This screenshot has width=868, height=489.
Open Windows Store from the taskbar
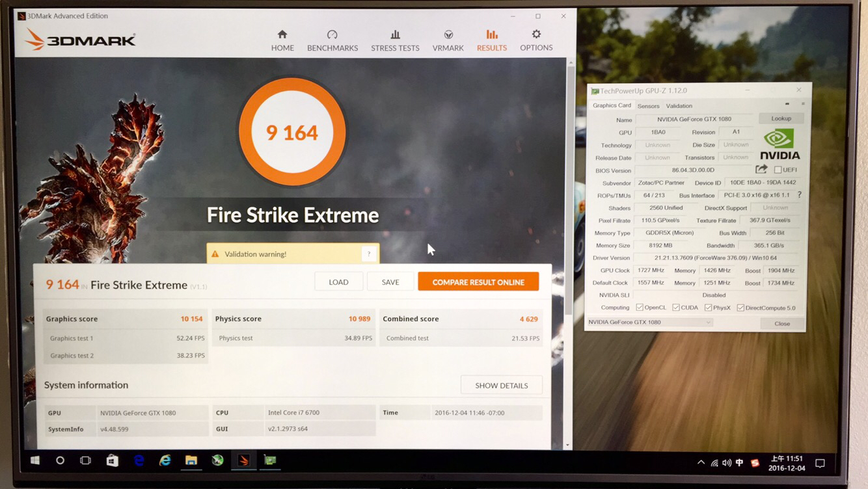point(112,460)
